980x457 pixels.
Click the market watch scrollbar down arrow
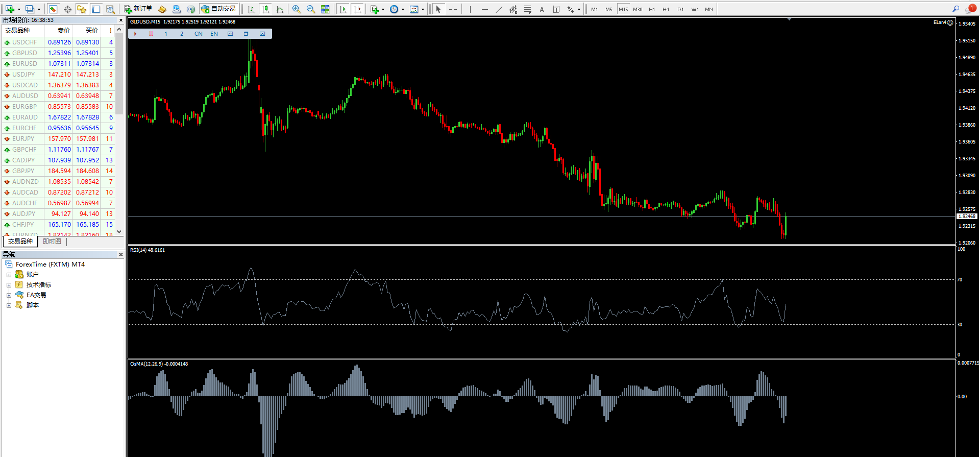[x=119, y=232]
